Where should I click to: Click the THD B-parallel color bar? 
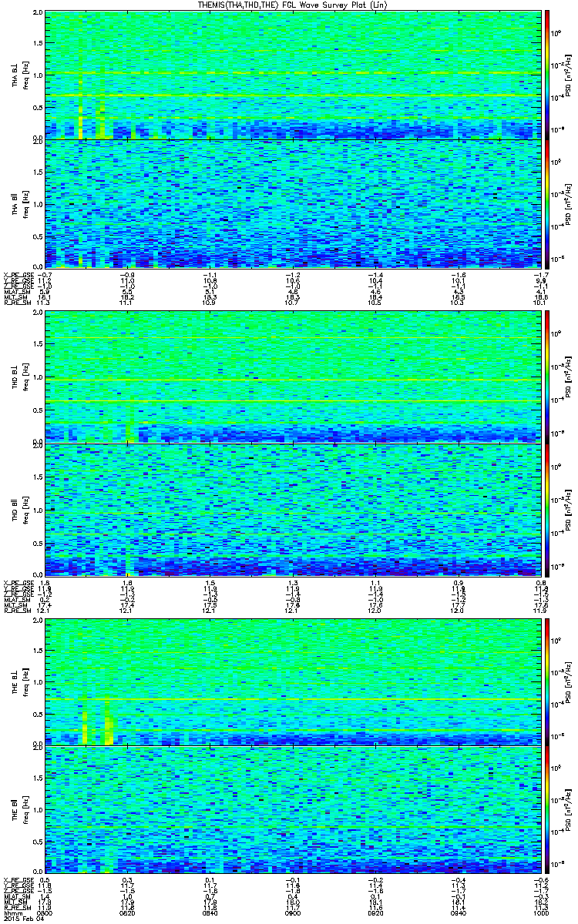tap(547, 511)
